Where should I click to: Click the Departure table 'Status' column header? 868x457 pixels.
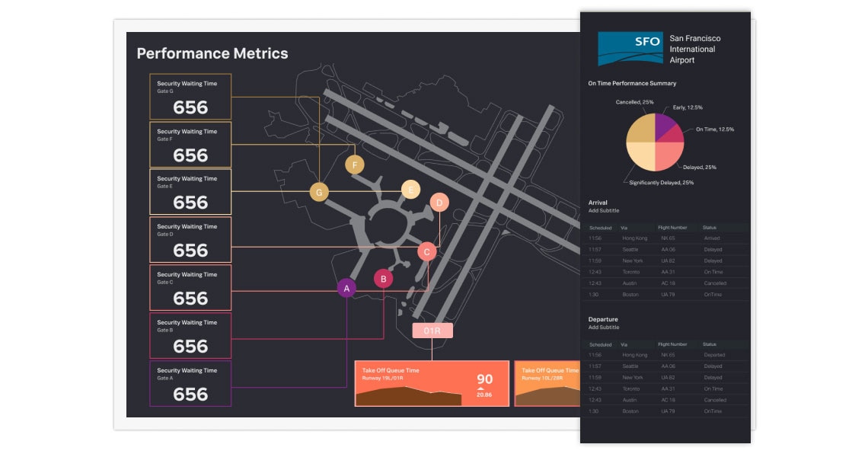[x=709, y=344]
